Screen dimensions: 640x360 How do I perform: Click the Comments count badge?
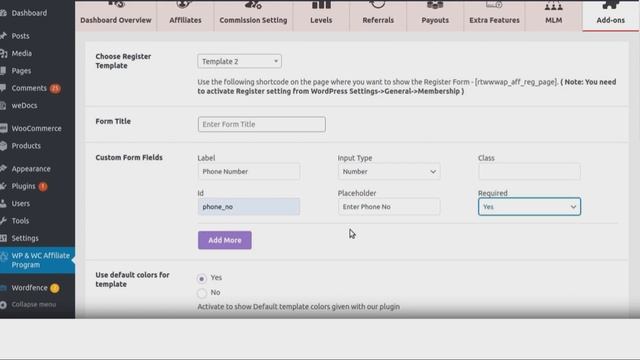[x=55, y=88]
